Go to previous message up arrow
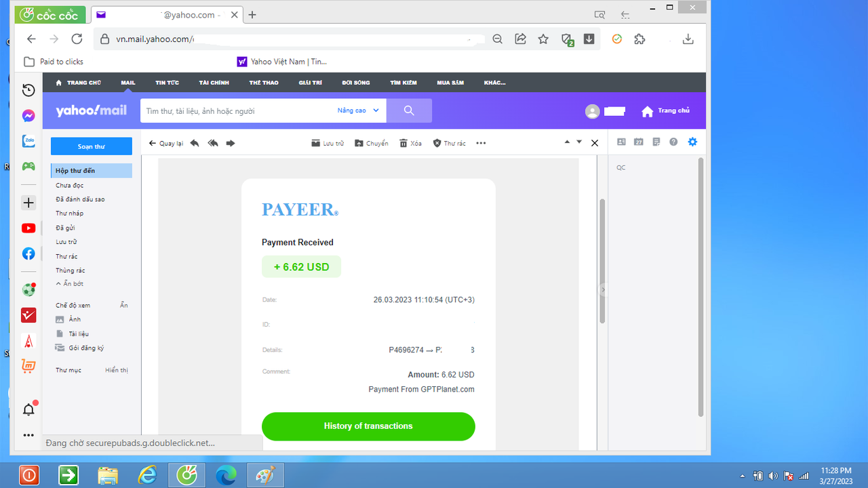Image resolution: width=868 pixels, height=488 pixels. [x=567, y=142]
